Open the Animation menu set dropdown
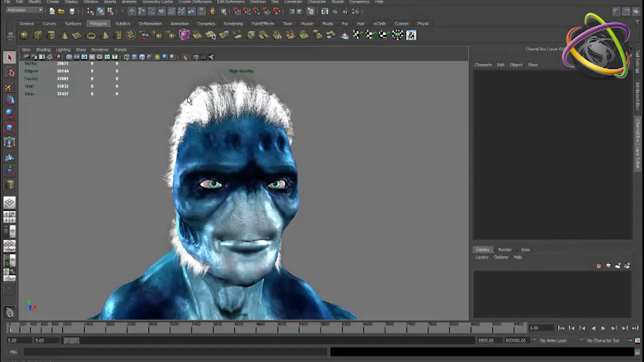This screenshot has height=362, width=644. pos(24,11)
